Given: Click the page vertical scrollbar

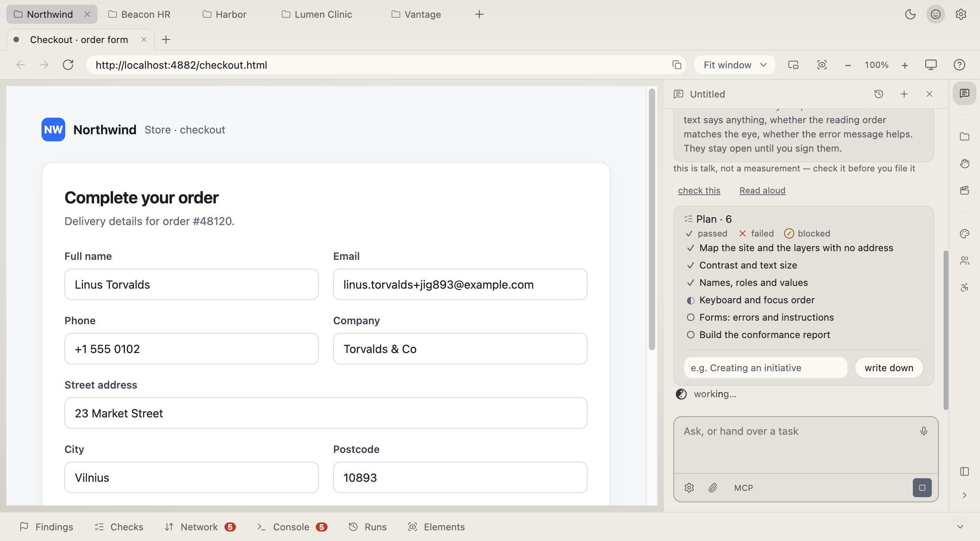Looking at the screenshot, I should pos(652,219).
